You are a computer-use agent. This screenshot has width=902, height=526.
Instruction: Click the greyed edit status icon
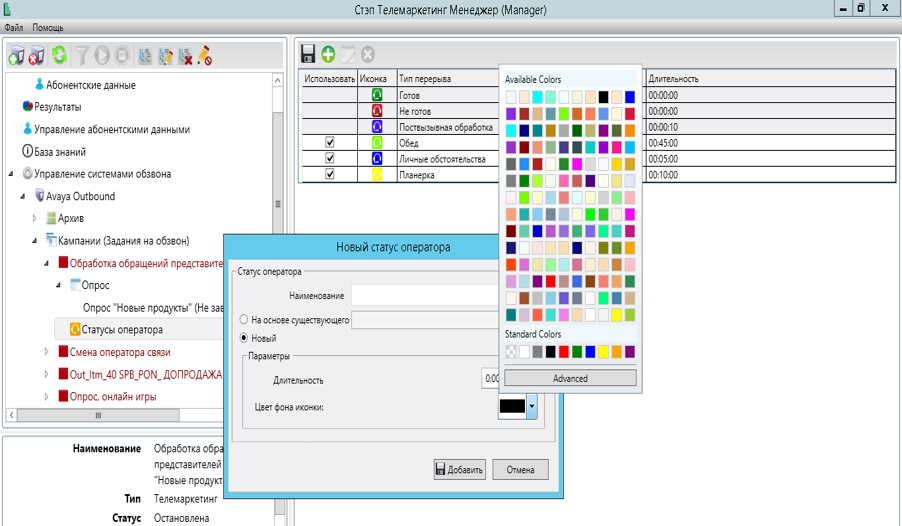[x=348, y=55]
